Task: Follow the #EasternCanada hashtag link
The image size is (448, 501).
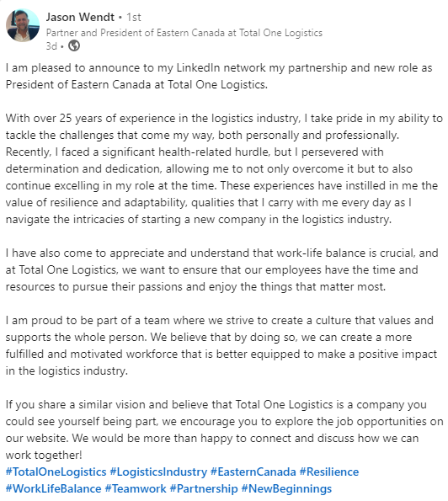Action: click(x=253, y=472)
